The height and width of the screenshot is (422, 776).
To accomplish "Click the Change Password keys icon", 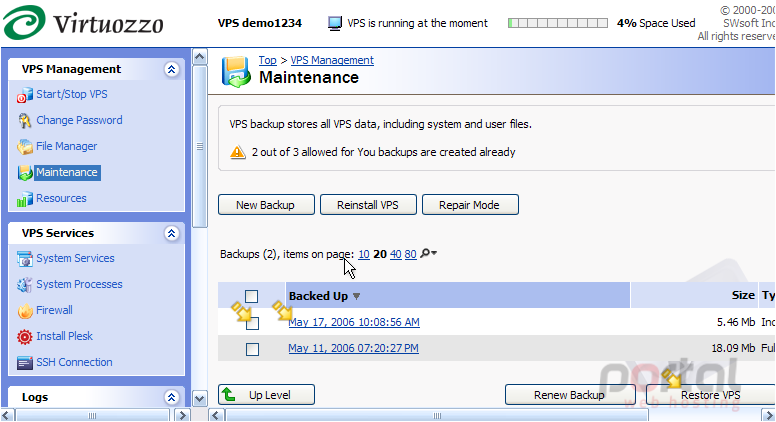I will [25, 121].
